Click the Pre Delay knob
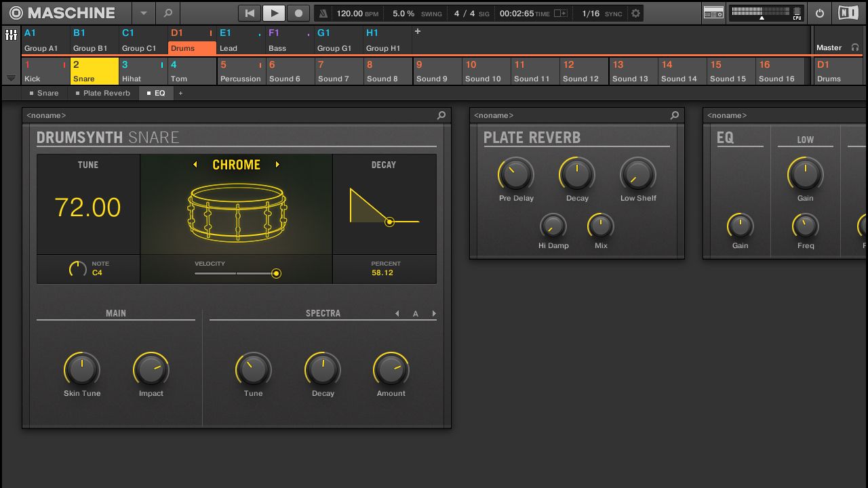 click(x=516, y=175)
